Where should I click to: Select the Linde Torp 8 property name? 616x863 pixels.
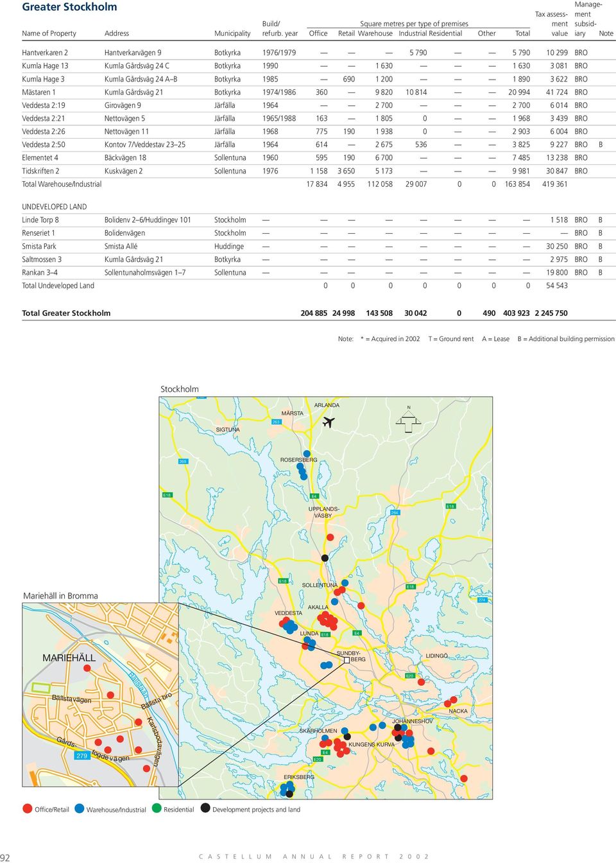[40, 220]
